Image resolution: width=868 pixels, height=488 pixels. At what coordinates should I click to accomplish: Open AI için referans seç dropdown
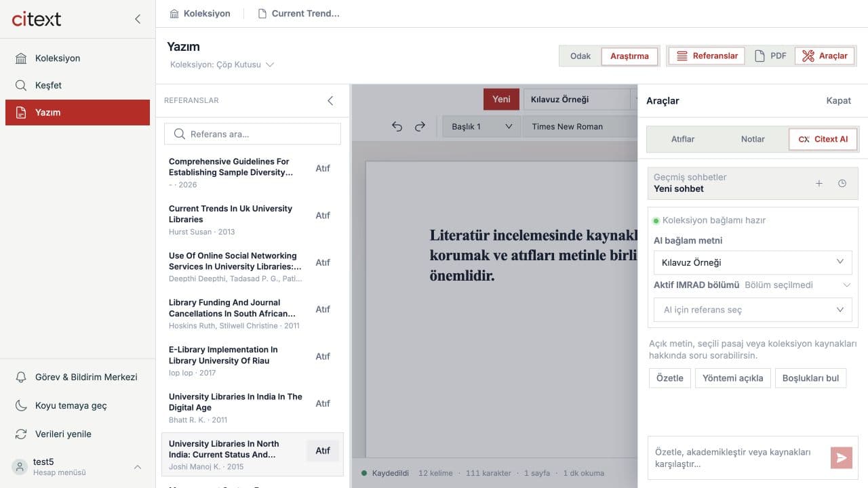[x=753, y=310]
